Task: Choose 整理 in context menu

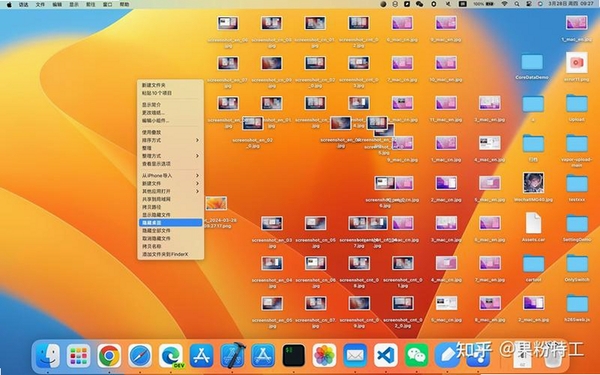Action: (x=171, y=148)
